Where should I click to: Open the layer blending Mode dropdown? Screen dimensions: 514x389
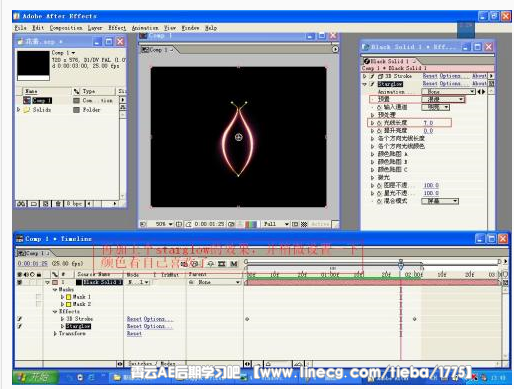(x=139, y=282)
